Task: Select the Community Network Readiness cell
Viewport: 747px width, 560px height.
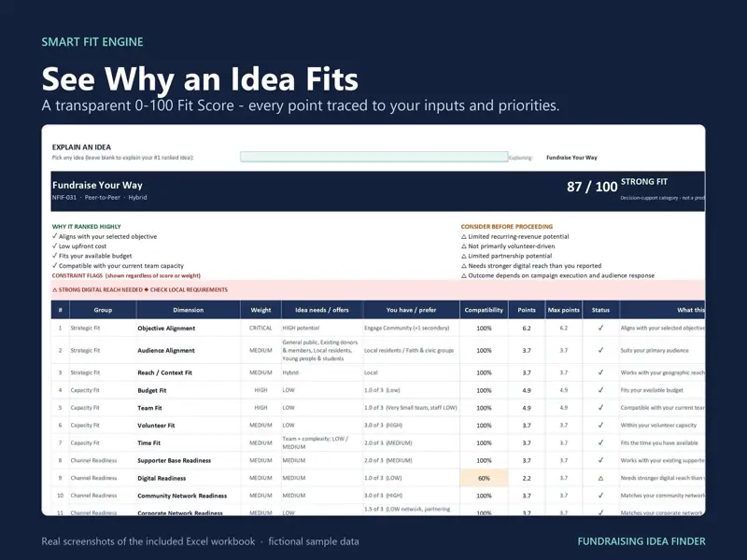Action: [x=189, y=496]
